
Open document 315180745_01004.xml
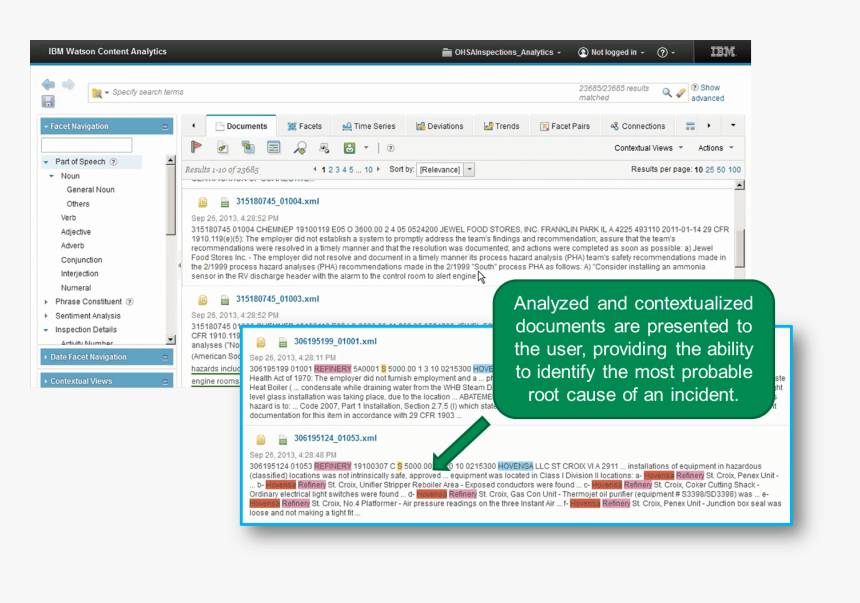[278, 201]
